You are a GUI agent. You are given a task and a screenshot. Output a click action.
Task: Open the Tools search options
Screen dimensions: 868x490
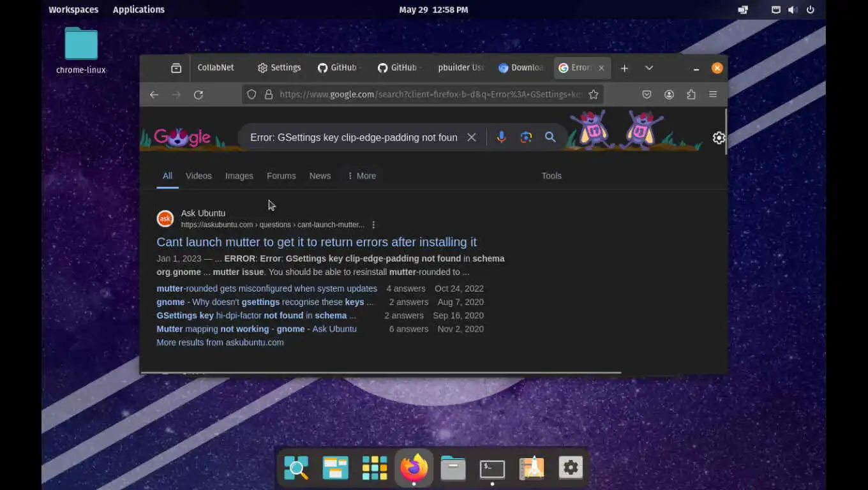coord(551,175)
